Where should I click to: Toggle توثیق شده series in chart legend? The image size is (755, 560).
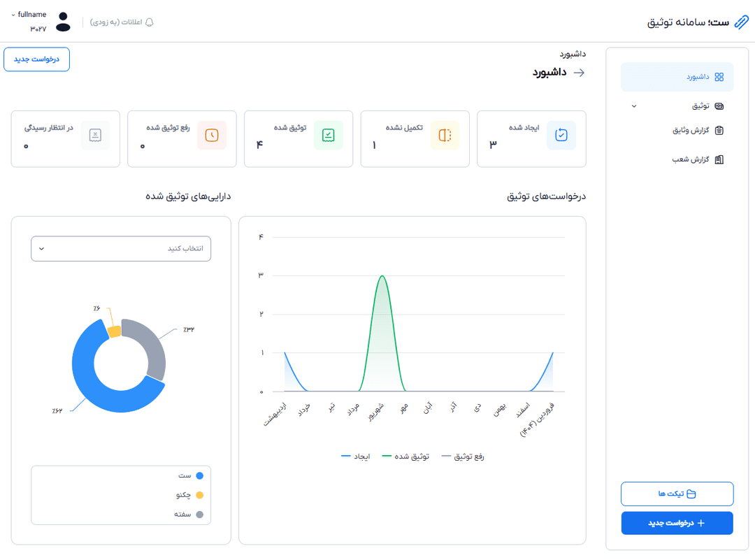[x=405, y=457]
